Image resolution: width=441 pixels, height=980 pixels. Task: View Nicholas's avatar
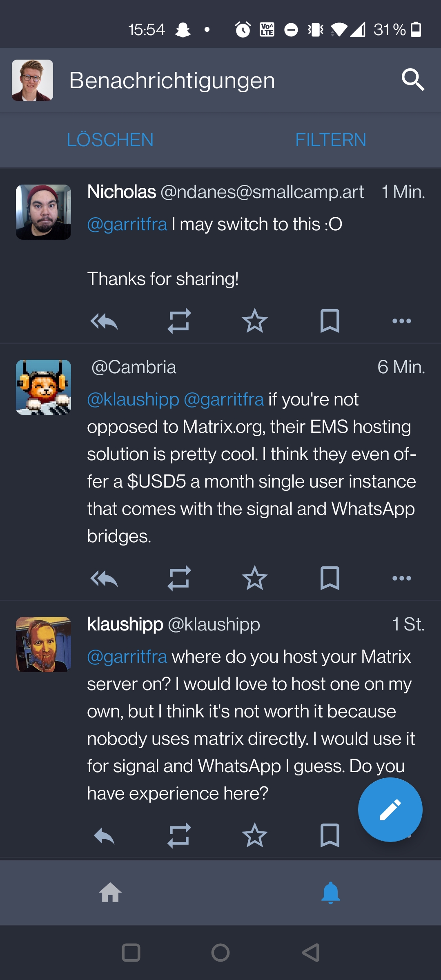[x=43, y=212]
